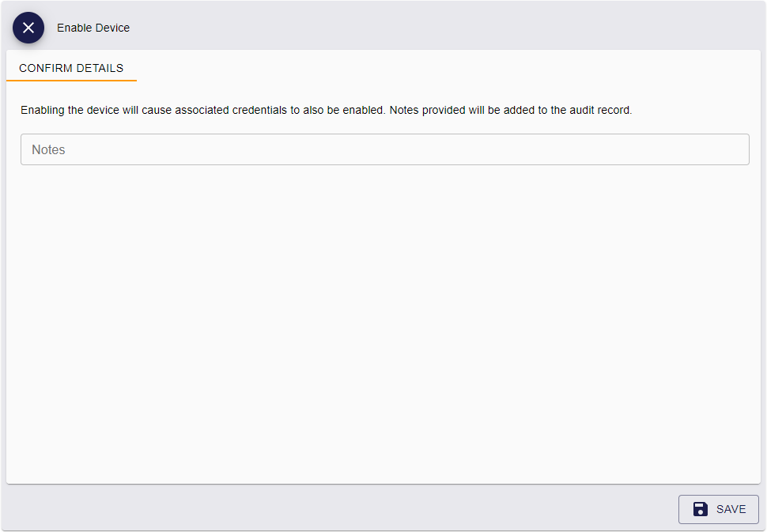Screen dimensions: 767x532
Task: Click the Notes placeholder text
Action: coord(48,149)
